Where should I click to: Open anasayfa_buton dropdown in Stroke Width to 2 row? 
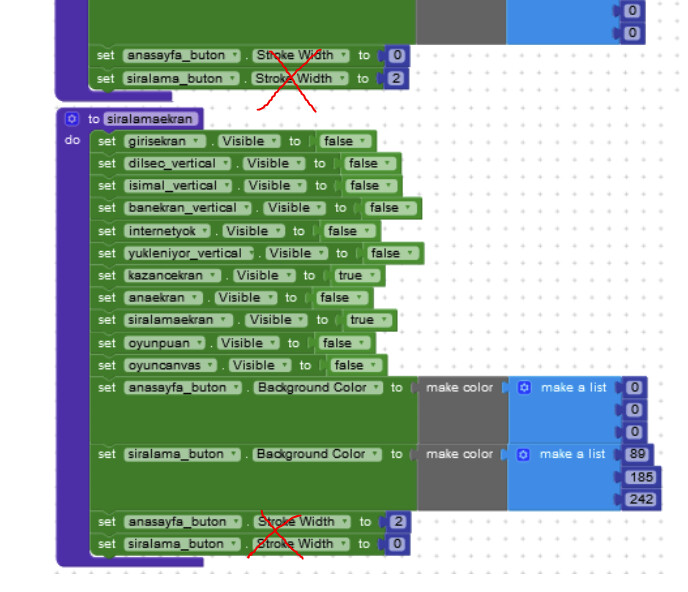(183, 522)
